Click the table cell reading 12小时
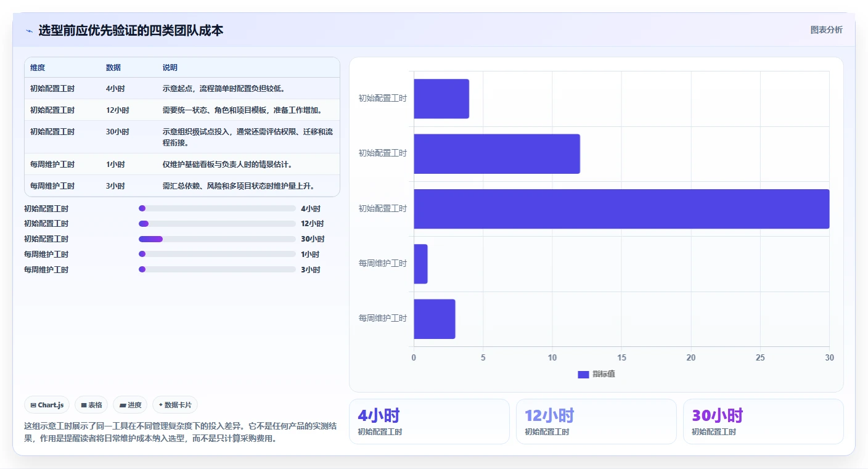The height and width of the screenshot is (469, 868). pyautogui.click(x=118, y=110)
